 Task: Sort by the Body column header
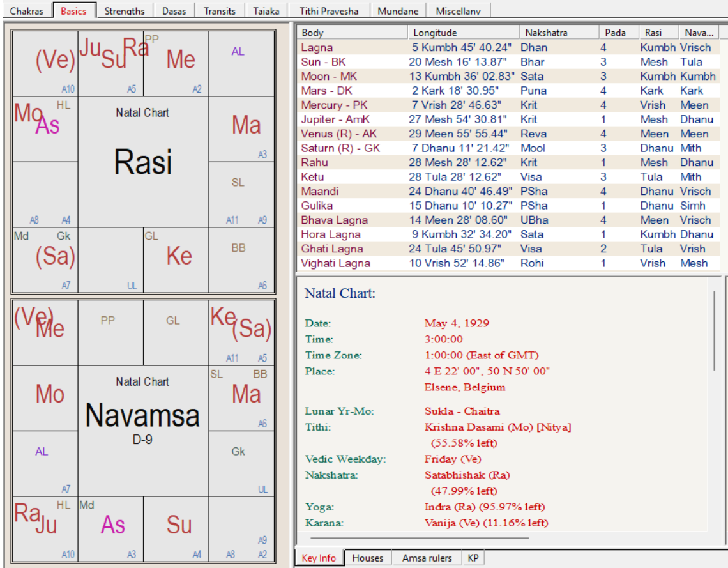(352, 33)
